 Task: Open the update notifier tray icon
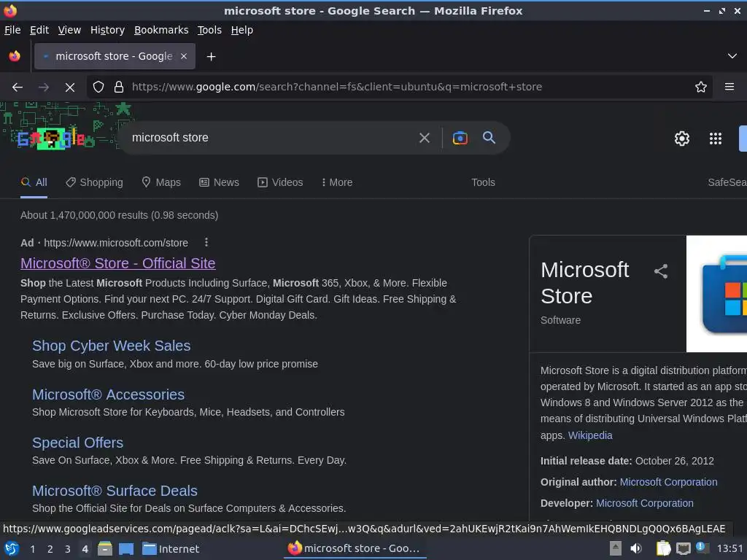703,548
